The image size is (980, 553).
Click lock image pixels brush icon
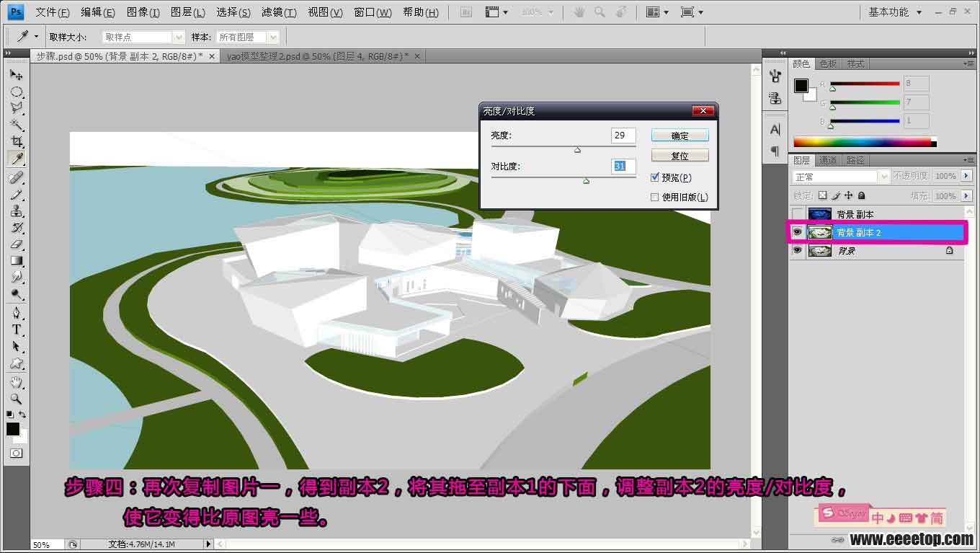835,195
